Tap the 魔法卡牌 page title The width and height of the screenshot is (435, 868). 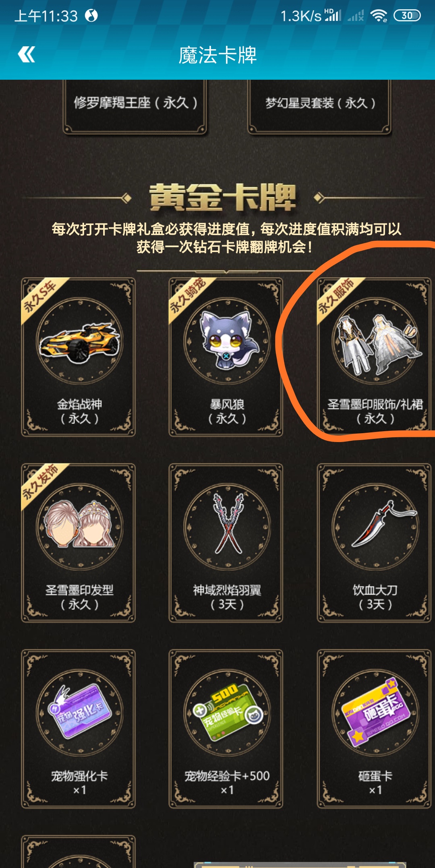217,55
